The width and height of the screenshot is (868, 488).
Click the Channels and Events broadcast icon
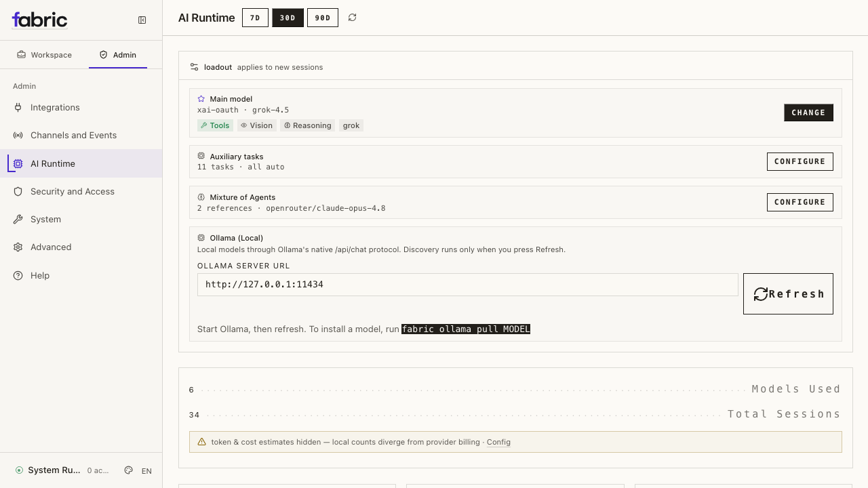[x=18, y=136]
